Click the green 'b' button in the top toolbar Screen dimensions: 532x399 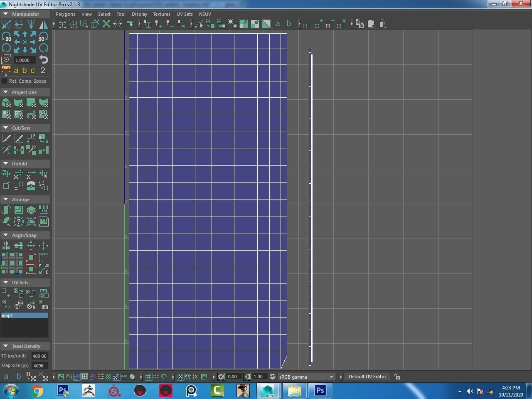289,24
